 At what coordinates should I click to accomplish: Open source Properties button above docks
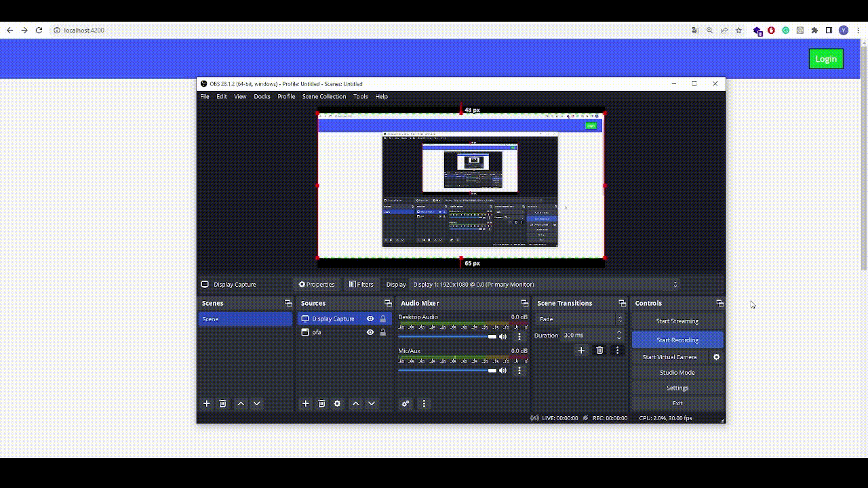pos(317,285)
